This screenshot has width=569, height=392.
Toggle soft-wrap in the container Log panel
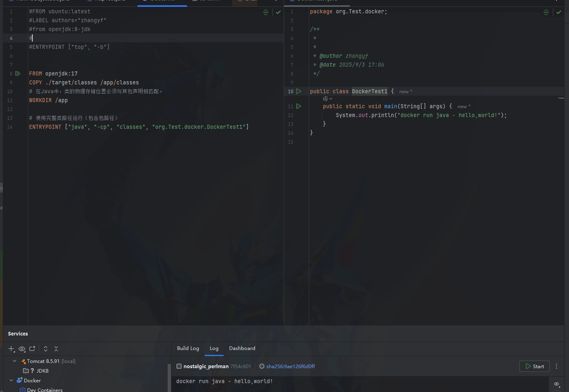coord(556,384)
